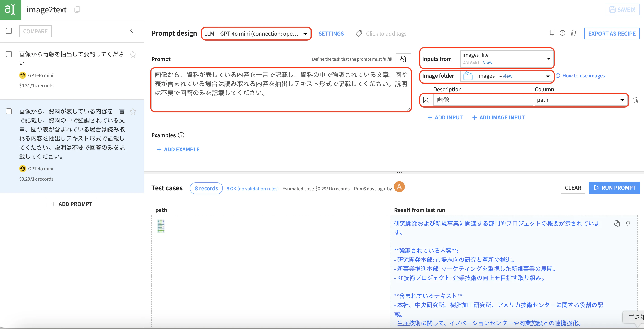644x329 pixels.
Task: Click the lightbulb icon on first result
Action: (628, 224)
